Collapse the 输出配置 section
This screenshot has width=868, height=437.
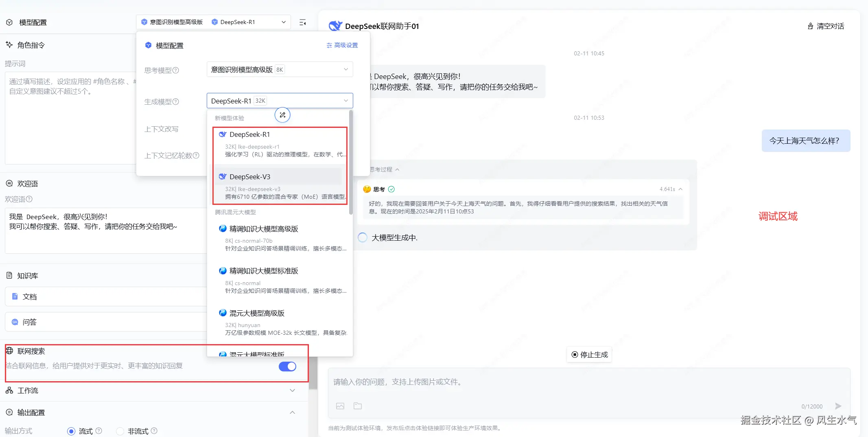click(292, 412)
